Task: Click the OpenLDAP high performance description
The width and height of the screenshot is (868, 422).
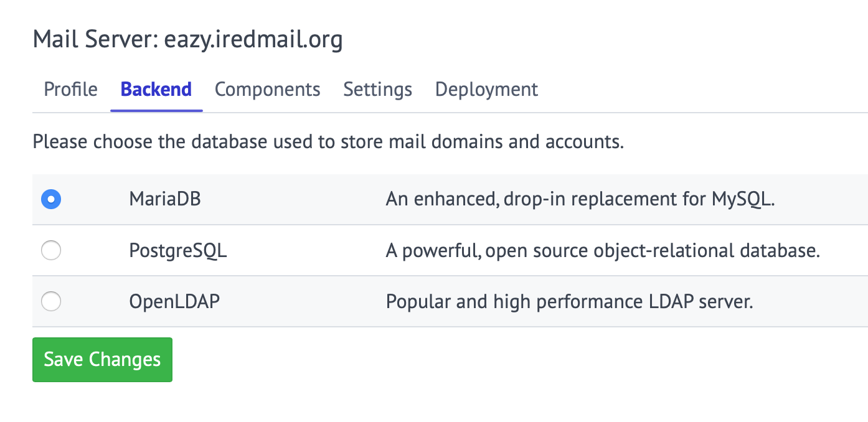Action: tap(570, 302)
